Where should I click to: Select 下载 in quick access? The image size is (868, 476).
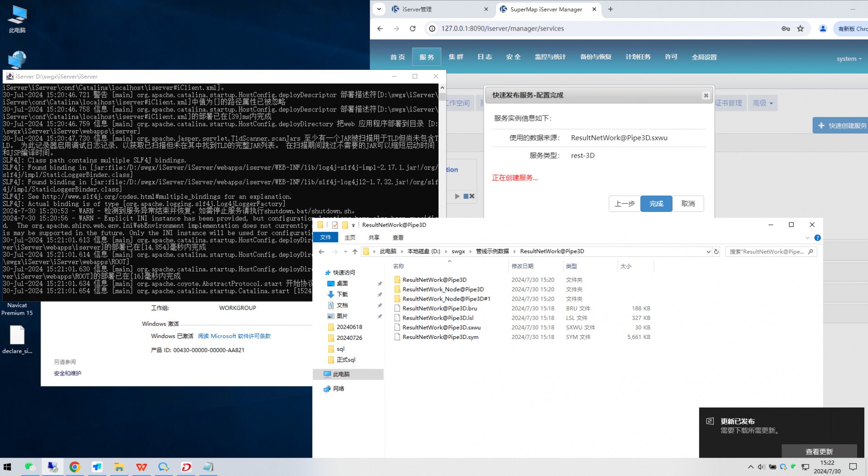pyautogui.click(x=342, y=295)
